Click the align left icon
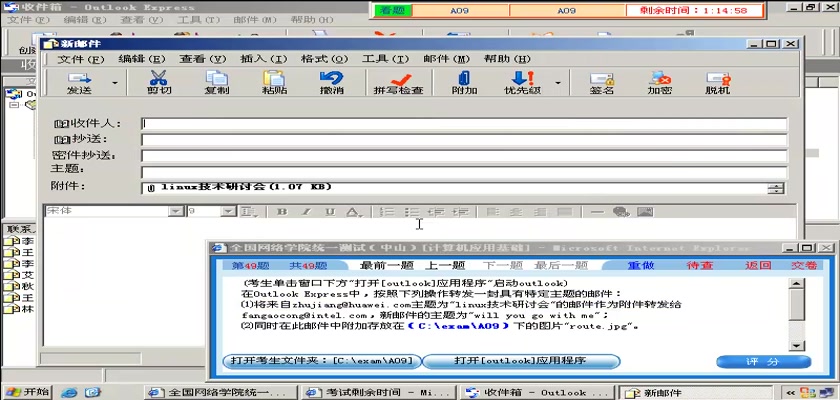This screenshot has width=840, height=400. [x=492, y=212]
